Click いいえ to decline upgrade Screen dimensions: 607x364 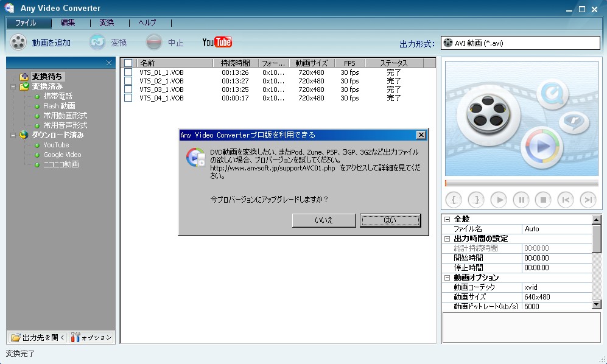(324, 220)
